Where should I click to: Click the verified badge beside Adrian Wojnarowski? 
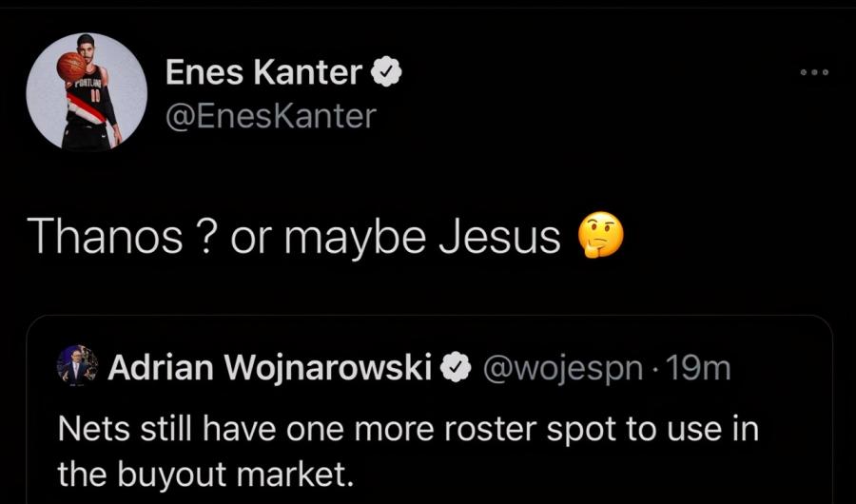(457, 367)
